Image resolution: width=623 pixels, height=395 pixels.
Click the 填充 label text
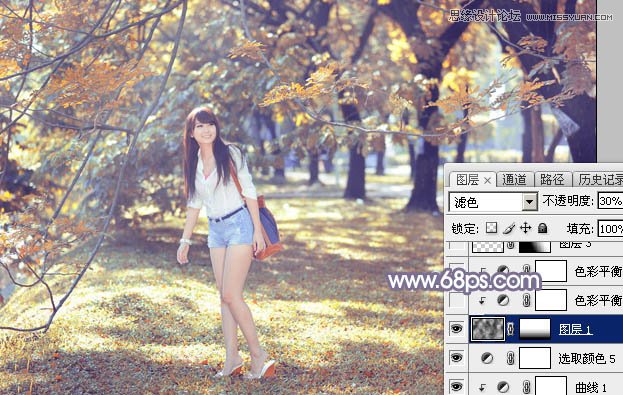[x=580, y=229]
